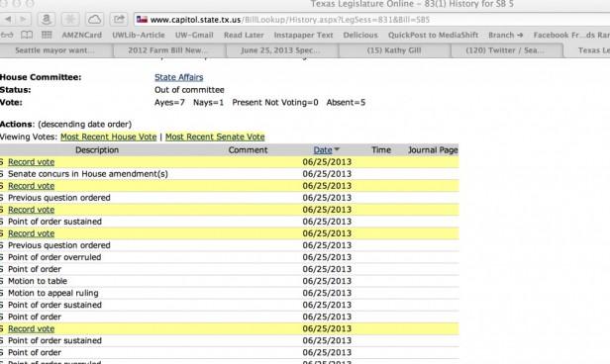This screenshot has width=610, height=364.
Task: Click the Read Later bookmarklet
Action: [244, 35]
